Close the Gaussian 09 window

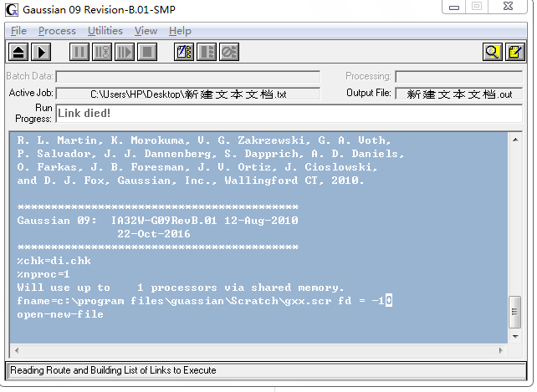(x=509, y=7)
